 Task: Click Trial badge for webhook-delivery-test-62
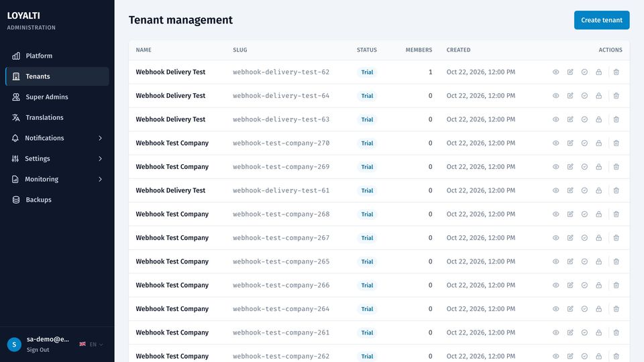coord(367,72)
